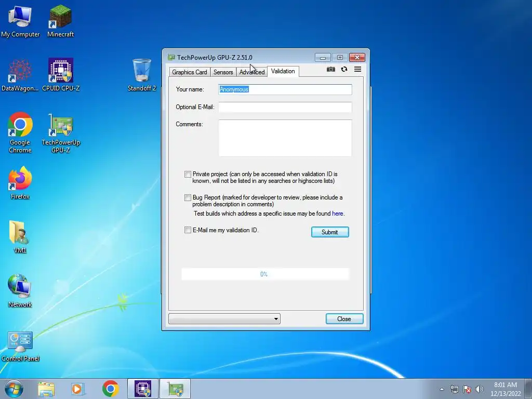Switch to the Advanced tab

click(252, 72)
